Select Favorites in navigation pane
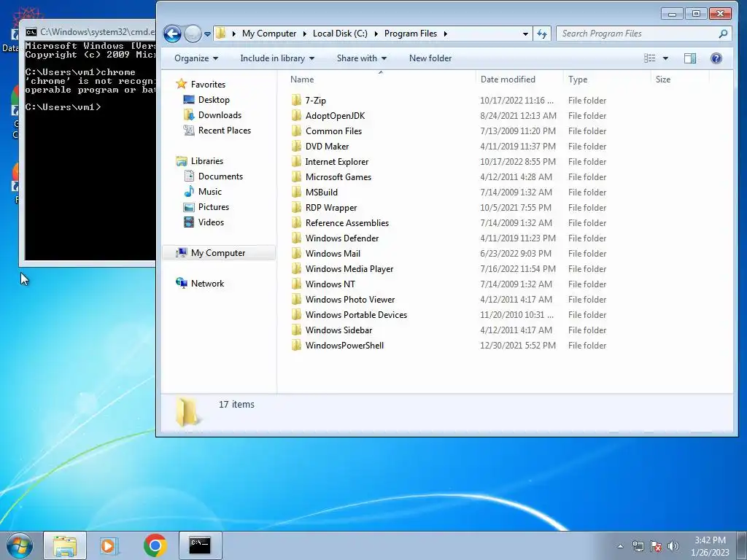Screen dimensions: 747x560 [208, 85]
